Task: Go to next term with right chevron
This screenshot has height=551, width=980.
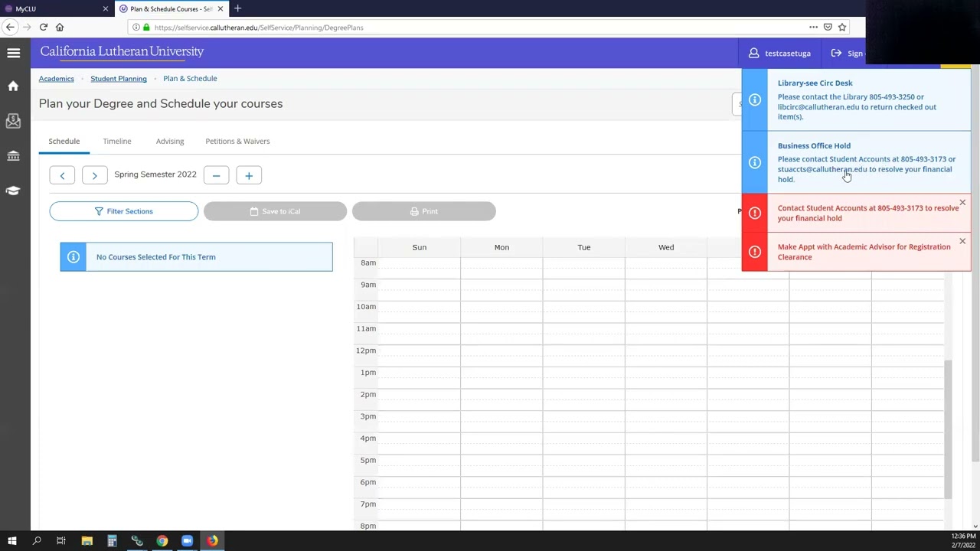Action: (94, 175)
